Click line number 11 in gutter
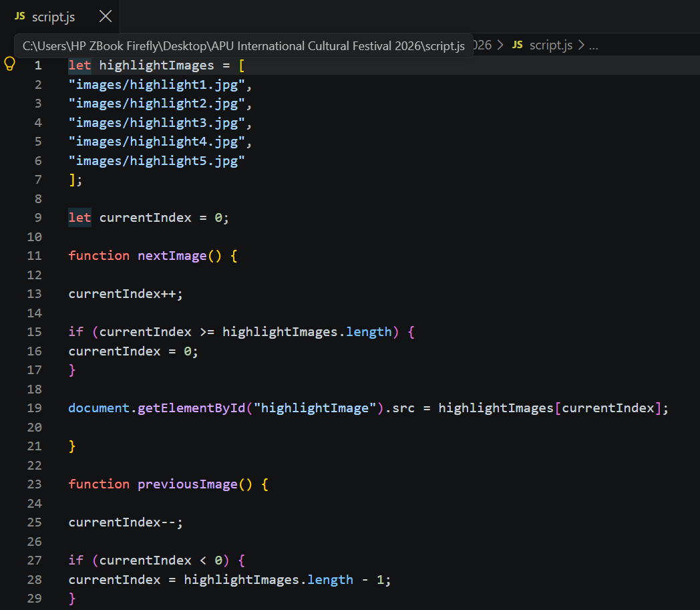This screenshot has height=610, width=700. pos(34,256)
